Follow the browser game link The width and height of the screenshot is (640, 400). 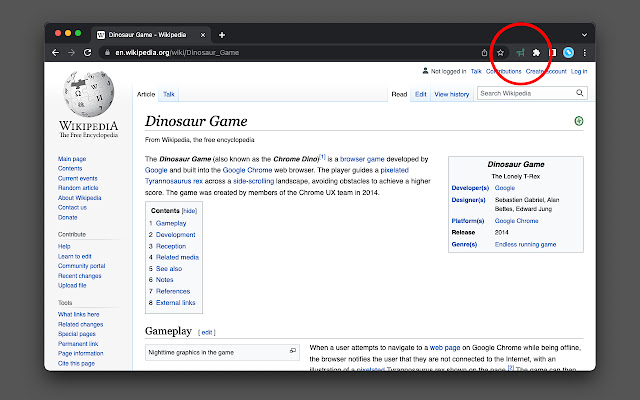click(x=362, y=159)
